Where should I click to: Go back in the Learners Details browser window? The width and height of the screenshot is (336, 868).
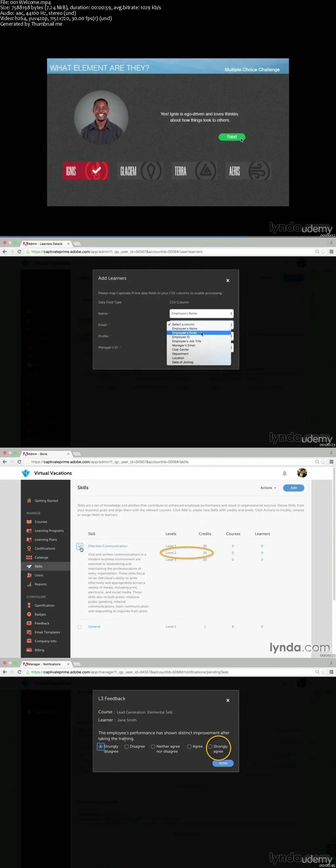4,252
